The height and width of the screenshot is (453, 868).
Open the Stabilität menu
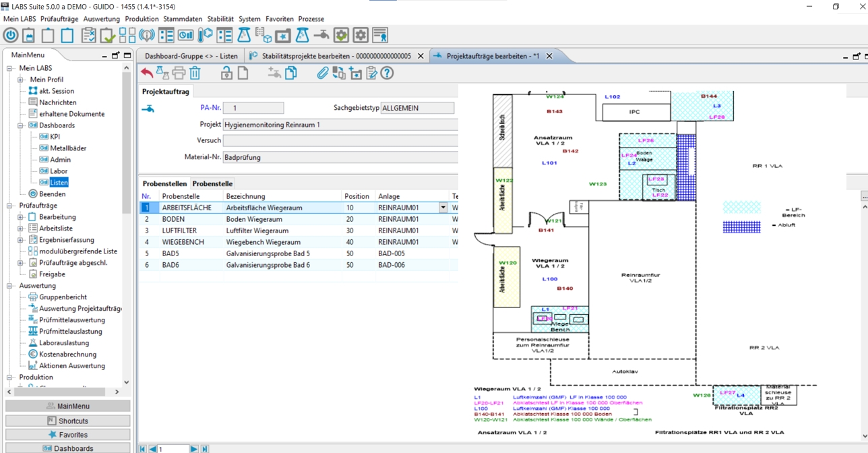[220, 19]
